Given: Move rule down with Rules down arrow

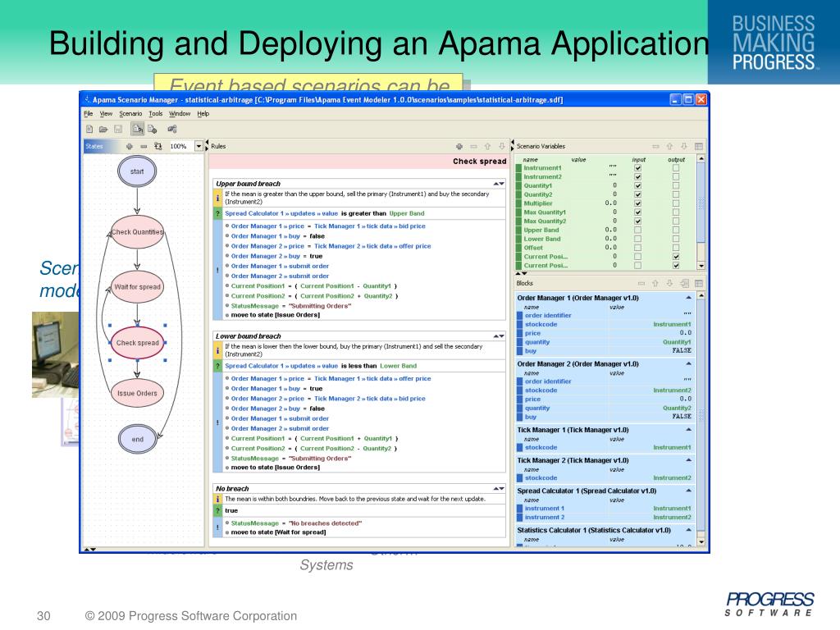Looking at the screenshot, I should coord(502,146).
